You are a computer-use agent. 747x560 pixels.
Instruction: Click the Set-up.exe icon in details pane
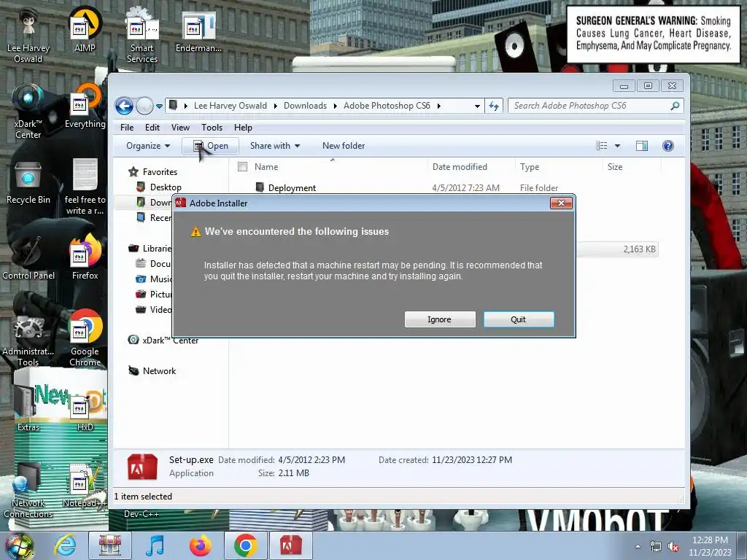point(142,467)
